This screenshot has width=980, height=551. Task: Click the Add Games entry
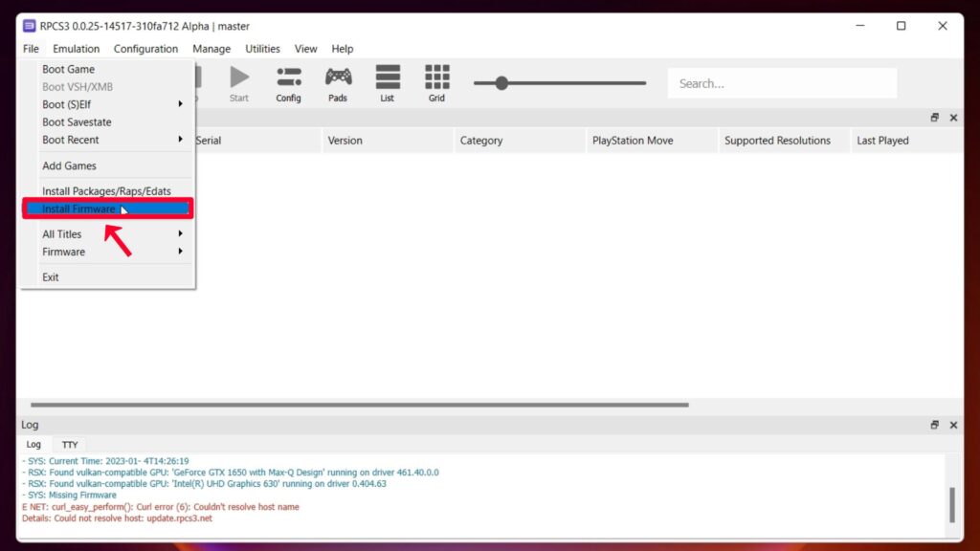[69, 165]
